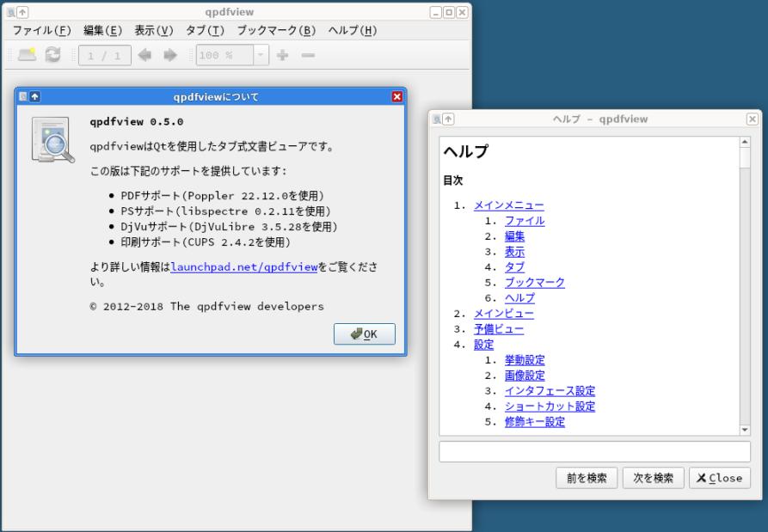Screen dimensions: 768x532
Task: Click the DjVuサポート DjVuLibre 3.5.28 line
Action: tap(230, 227)
